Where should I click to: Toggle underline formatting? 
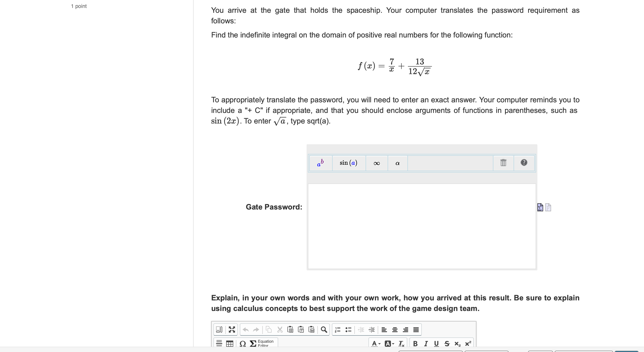436,343
